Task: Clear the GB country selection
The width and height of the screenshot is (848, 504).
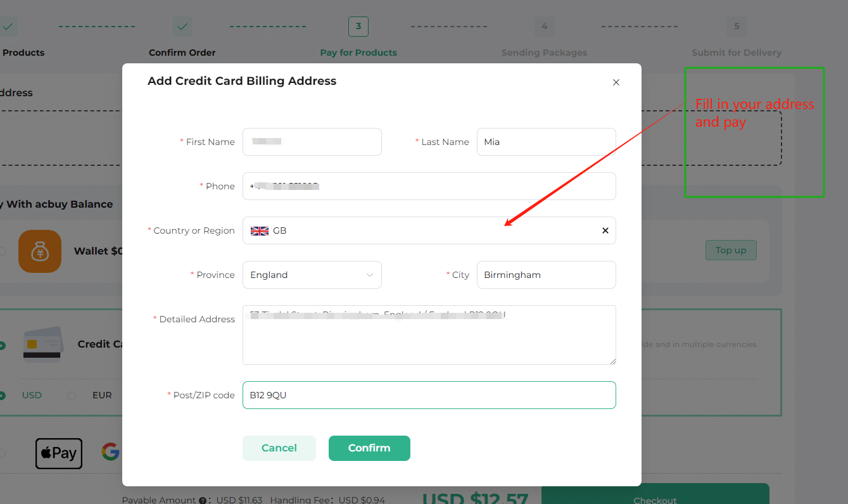Action: click(605, 230)
